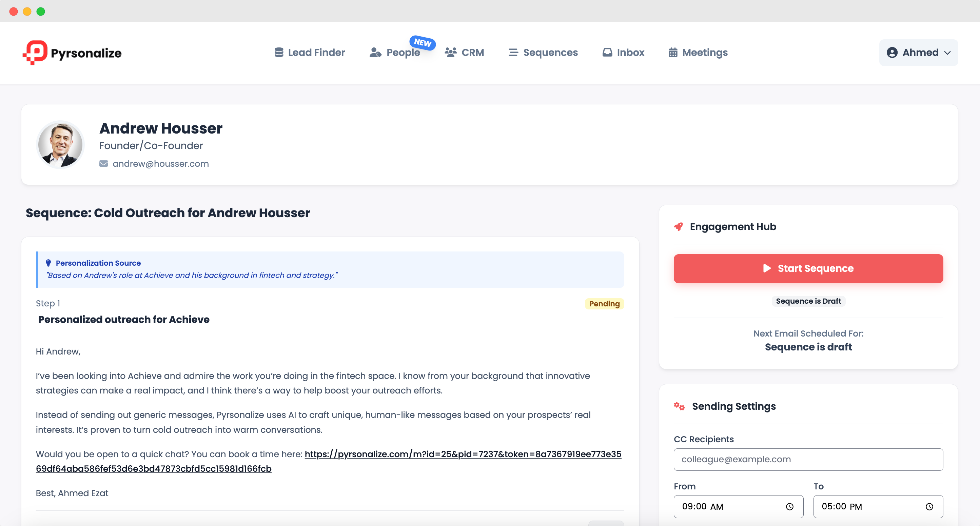
Task: Click the CRM group icon
Action: coord(451,53)
